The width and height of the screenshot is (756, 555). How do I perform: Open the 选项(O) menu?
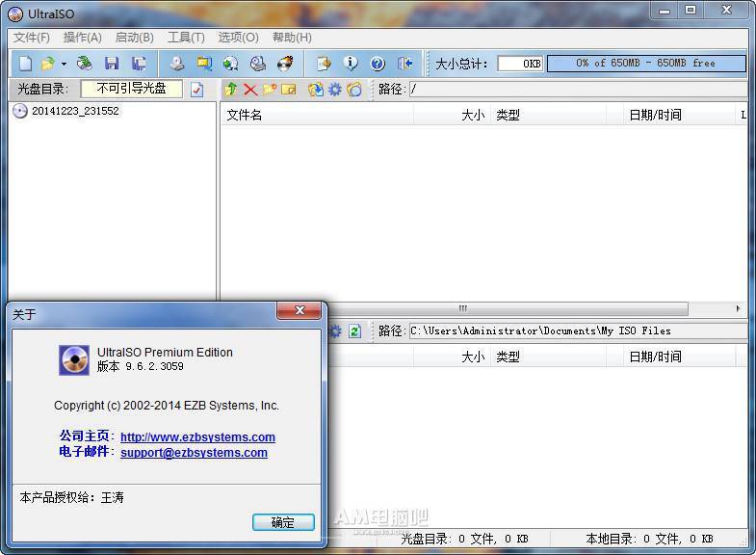click(x=238, y=38)
